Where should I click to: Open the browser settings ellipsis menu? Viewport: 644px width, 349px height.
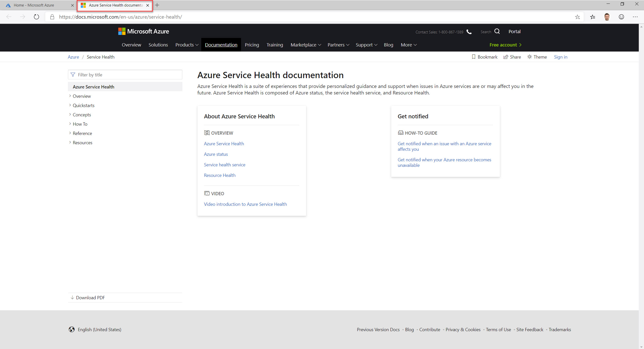635,17
